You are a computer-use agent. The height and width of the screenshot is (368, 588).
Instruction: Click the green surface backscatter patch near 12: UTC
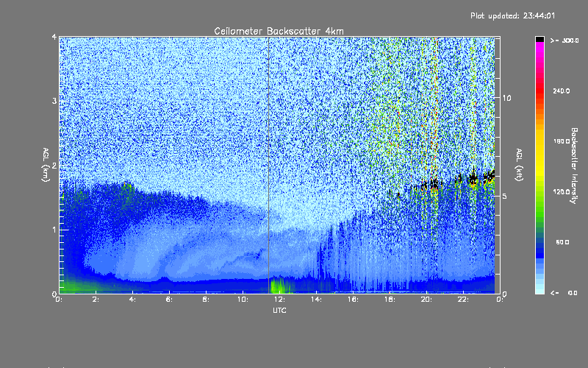point(282,285)
